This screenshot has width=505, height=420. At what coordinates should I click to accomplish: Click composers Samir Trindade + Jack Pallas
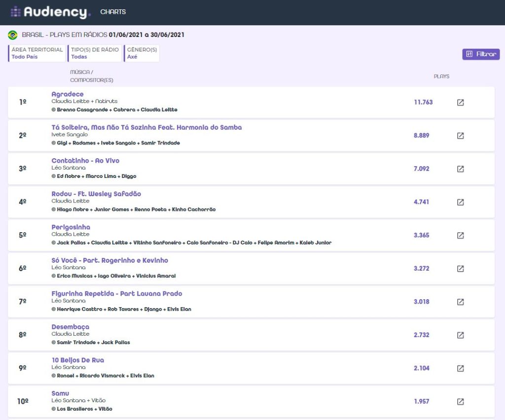point(91,343)
